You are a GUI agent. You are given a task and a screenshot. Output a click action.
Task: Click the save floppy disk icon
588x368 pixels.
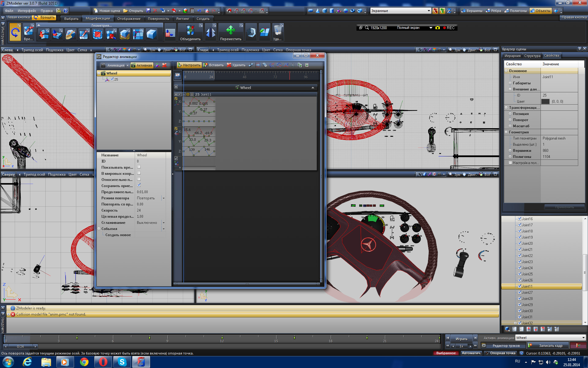(149, 11)
